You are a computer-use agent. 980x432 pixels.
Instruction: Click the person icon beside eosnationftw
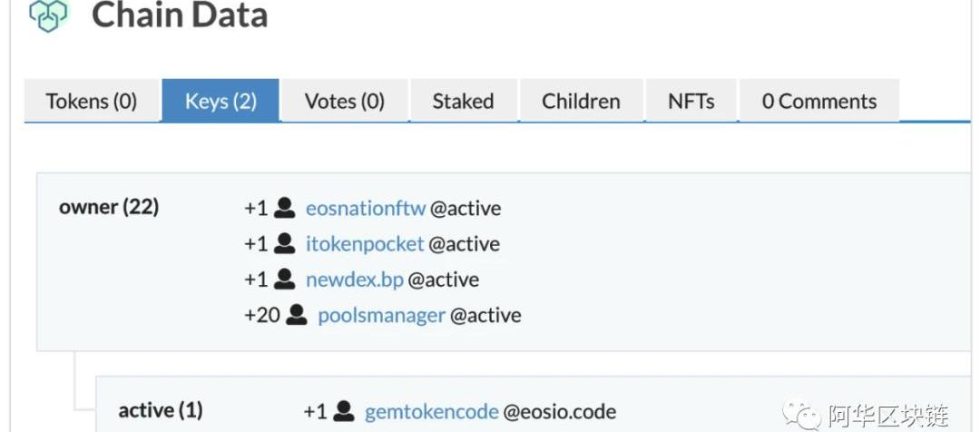coord(285,208)
